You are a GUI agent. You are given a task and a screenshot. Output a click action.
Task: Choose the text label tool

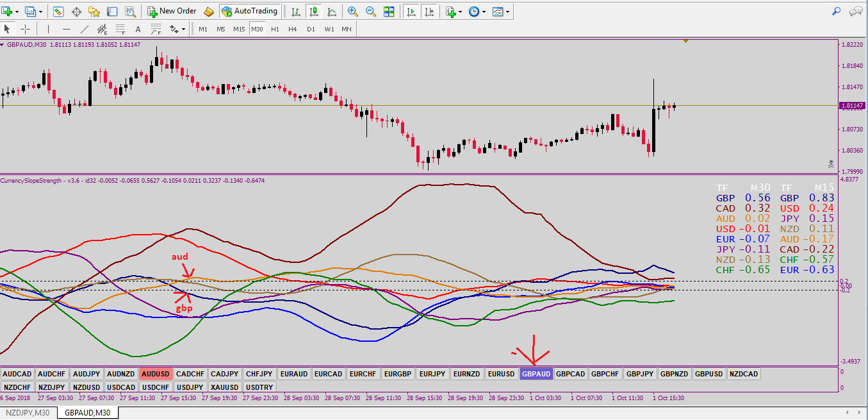click(138, 29)
